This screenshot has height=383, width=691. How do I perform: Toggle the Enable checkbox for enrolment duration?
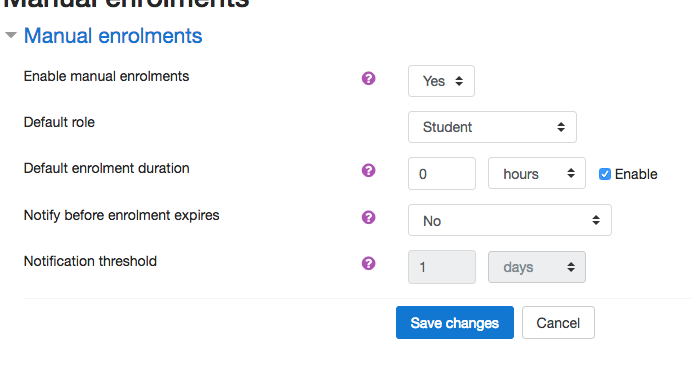[605, 174]
